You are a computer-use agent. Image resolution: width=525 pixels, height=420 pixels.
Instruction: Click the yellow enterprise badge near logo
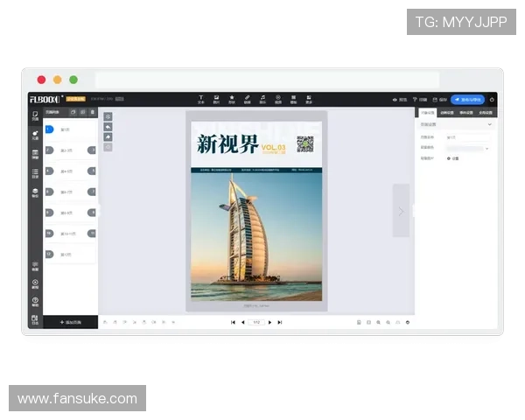tap(75, 99)
